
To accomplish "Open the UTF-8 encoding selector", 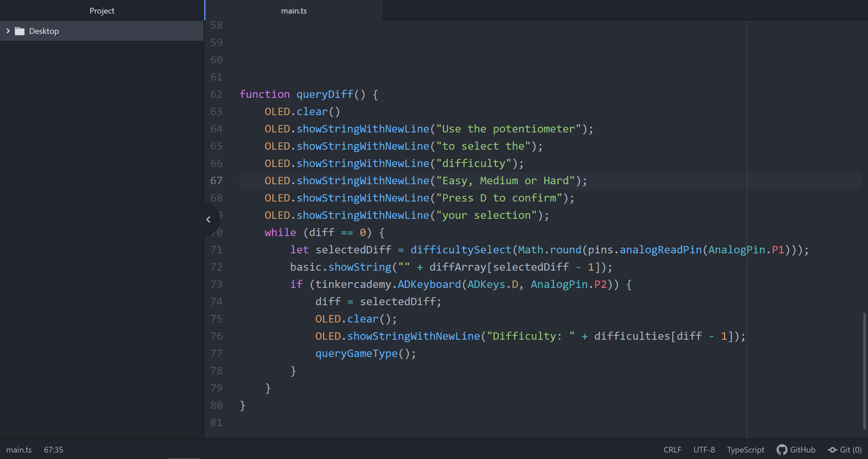I will 704,450.
